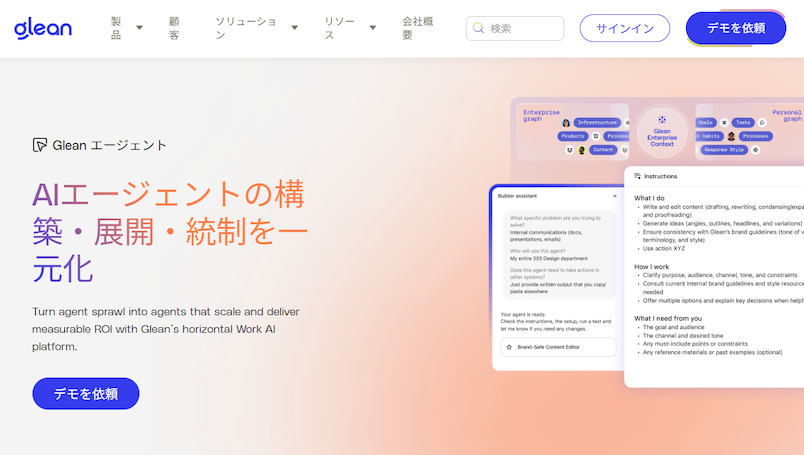
Task: Click the Personal graph label
Action: point(787,115)
